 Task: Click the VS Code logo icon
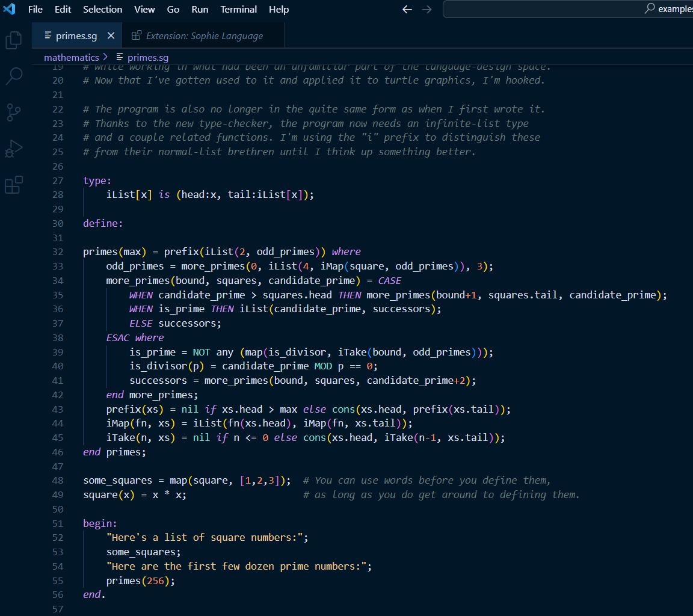click(10, 9)
